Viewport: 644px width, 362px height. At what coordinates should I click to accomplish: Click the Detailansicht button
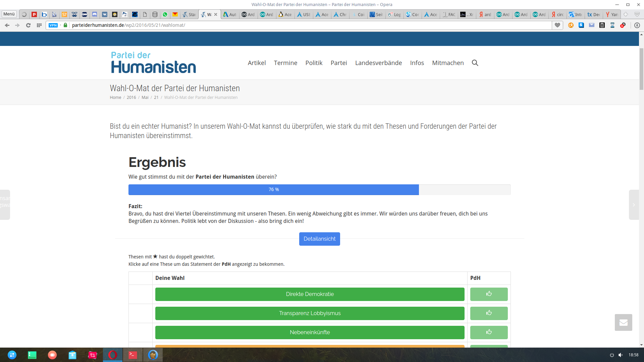click(x=319, y=239)
